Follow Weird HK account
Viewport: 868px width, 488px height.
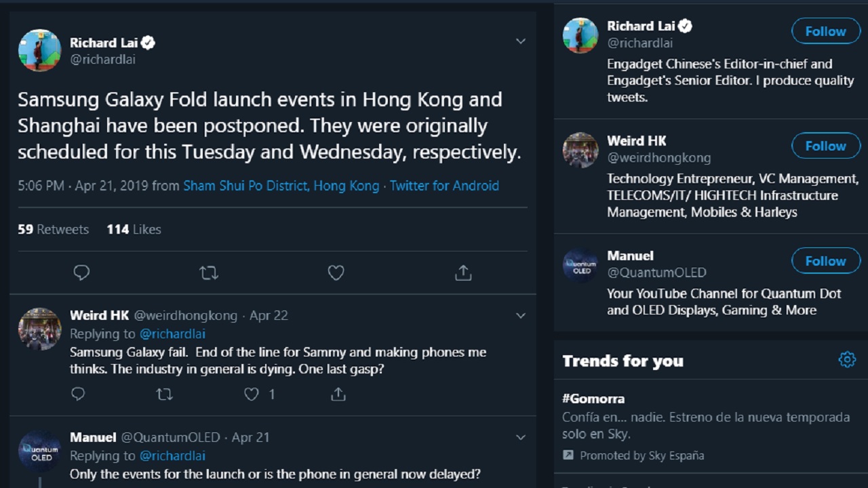click(x=825, y=146)
